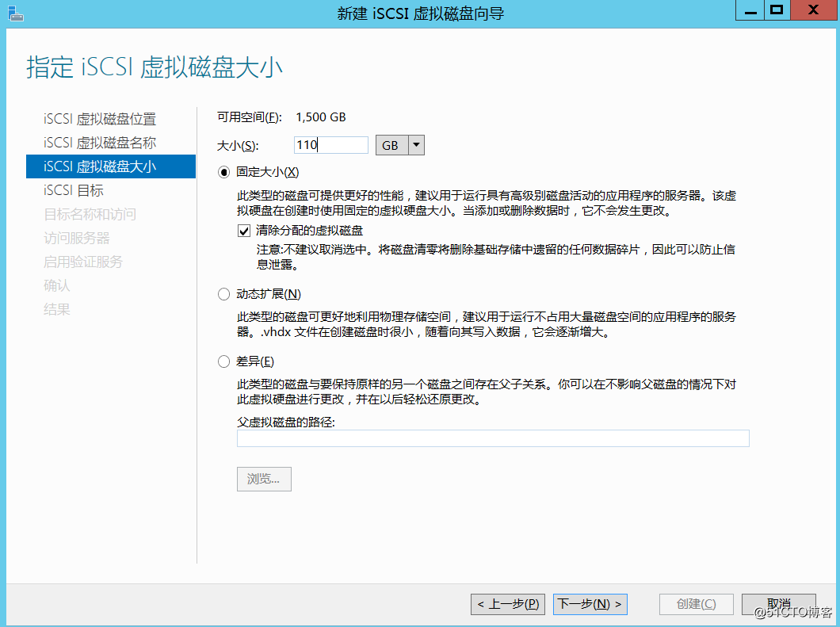Select the 差异 radio button

pos(223,361)
